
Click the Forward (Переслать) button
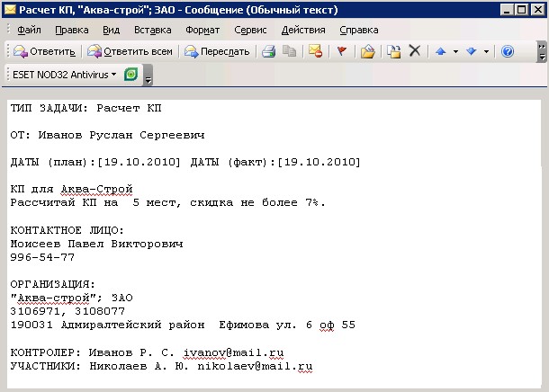(x=217, y=52)
